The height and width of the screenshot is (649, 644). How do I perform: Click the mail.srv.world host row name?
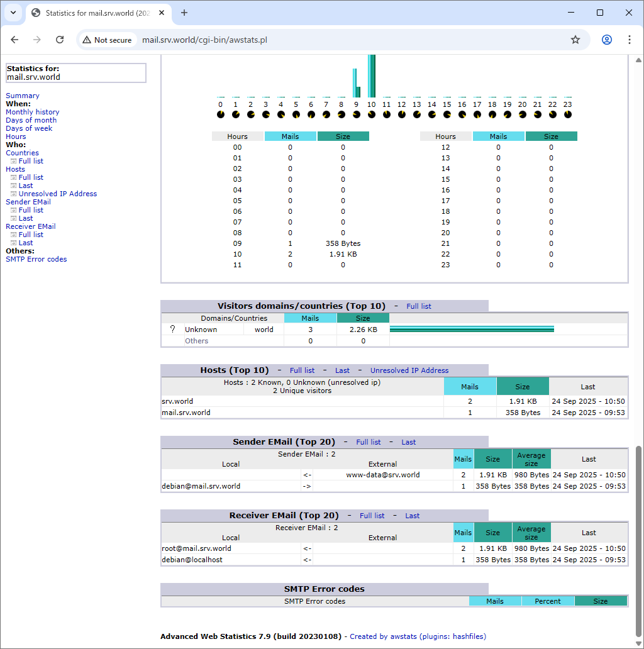186,413
